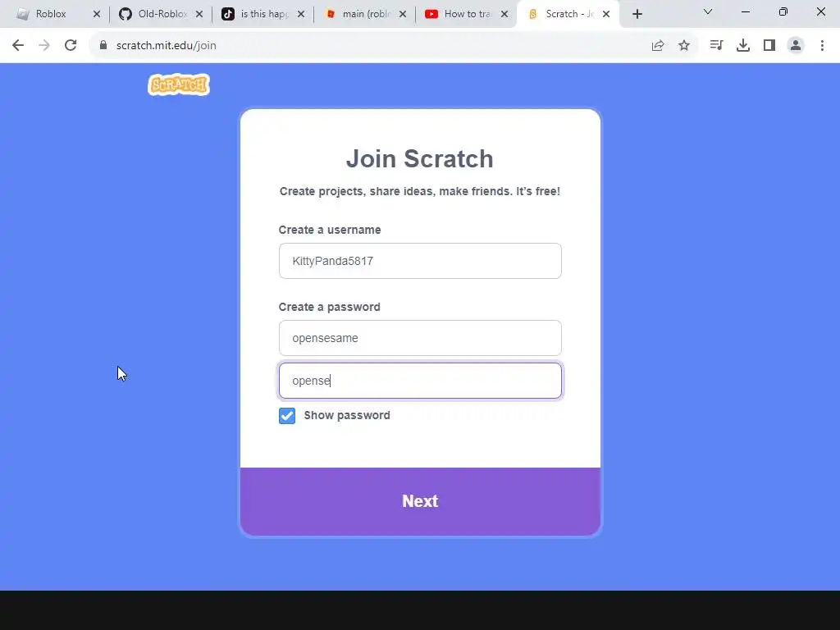Open the share page icon
The image size is (840, 630).
(658, 46)
